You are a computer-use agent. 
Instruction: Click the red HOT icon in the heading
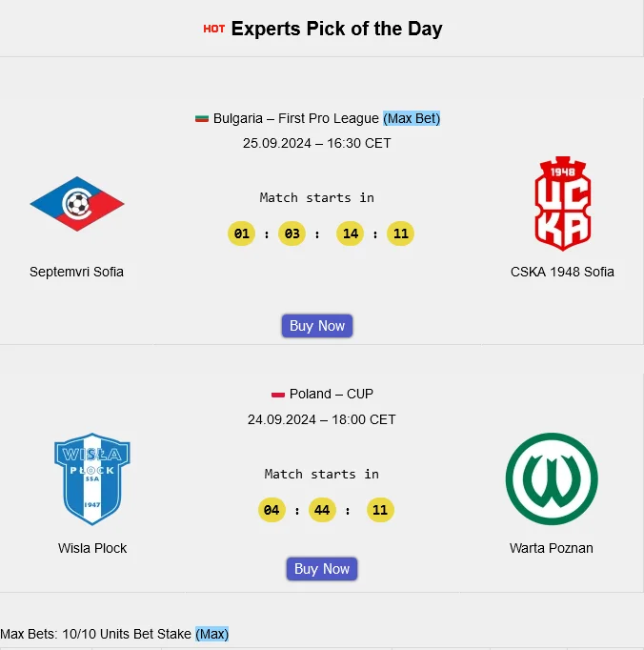pos(214,29)
